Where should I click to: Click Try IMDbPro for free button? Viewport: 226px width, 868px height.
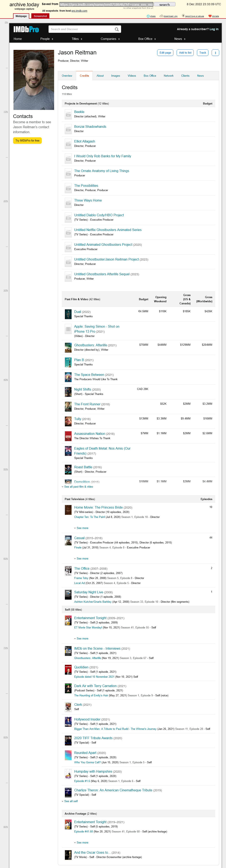[27, 140]
